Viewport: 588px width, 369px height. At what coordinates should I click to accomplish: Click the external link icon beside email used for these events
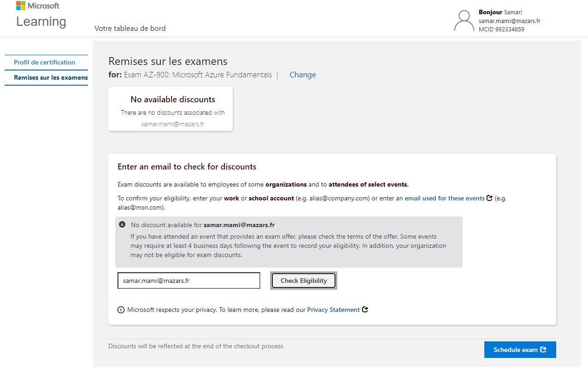(x=489, y=198)
